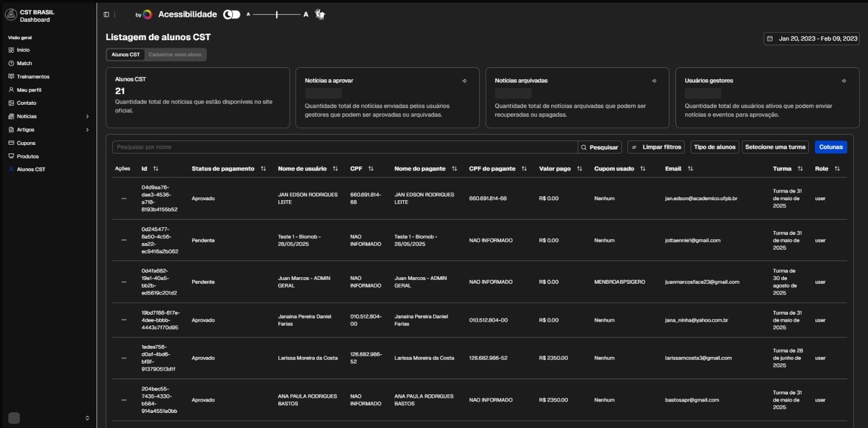Open arrow icon on Usuários gestores card
The image size is (868, 428).
point(844,81)
